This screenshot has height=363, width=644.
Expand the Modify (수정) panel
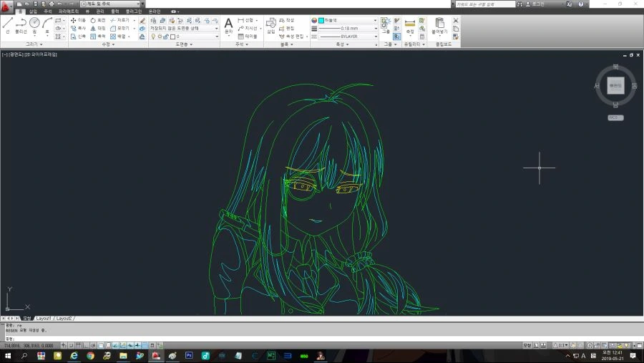[x=108, y=44]
